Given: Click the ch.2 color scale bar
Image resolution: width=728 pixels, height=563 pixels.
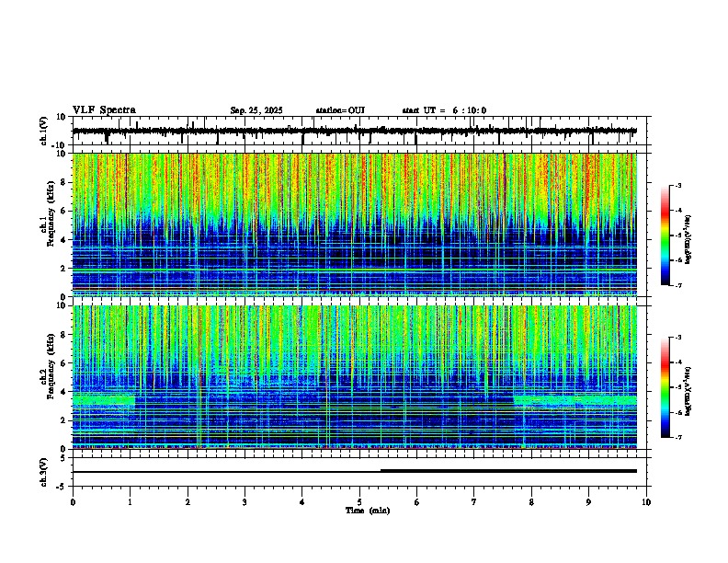Looking at the screenshot, I should pyautogui.click(x=665, y=387).
